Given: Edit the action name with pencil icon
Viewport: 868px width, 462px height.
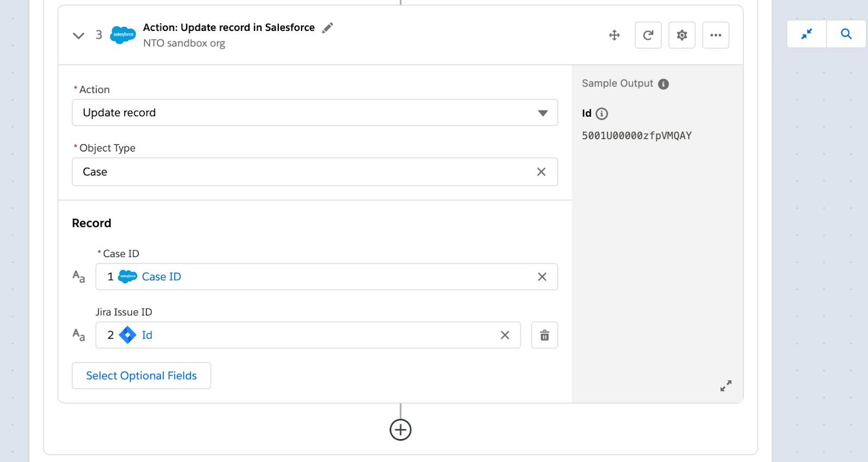Looking at the screenshot, I should tap(327, 28).
